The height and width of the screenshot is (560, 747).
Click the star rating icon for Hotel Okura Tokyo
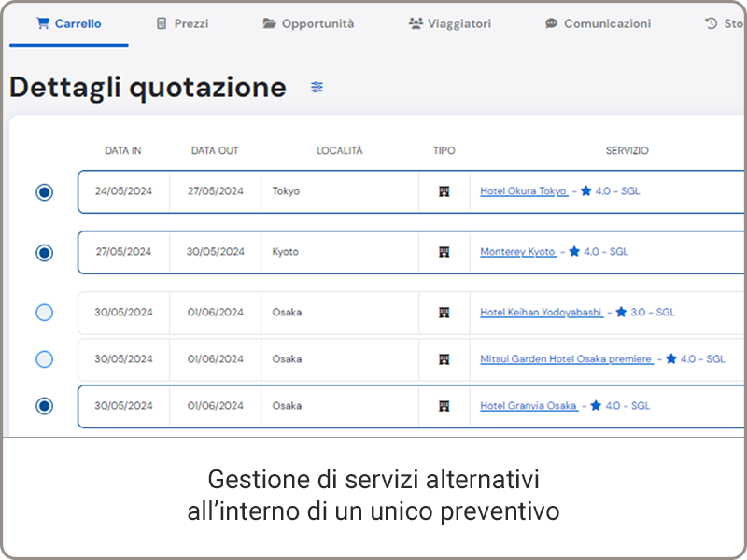point(586,191)
